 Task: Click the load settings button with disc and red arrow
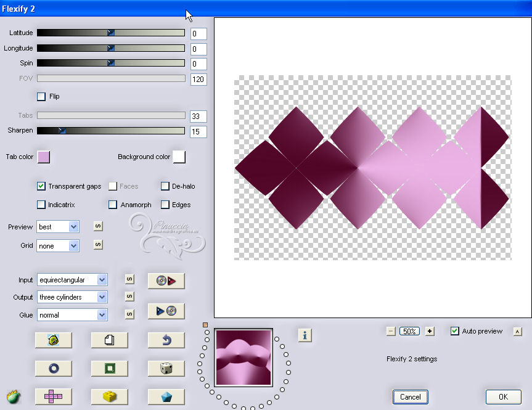(166, 281)
